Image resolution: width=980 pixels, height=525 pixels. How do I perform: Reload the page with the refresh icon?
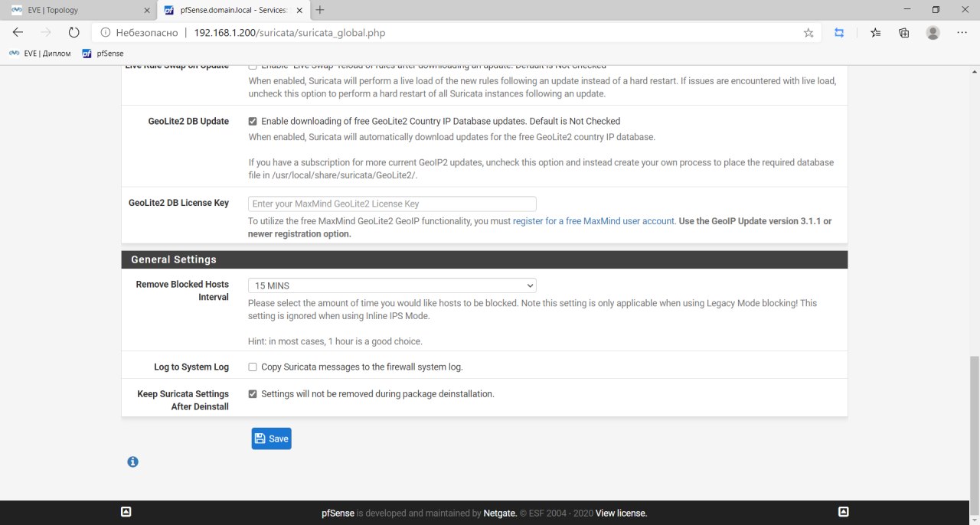tap(74, 33)
